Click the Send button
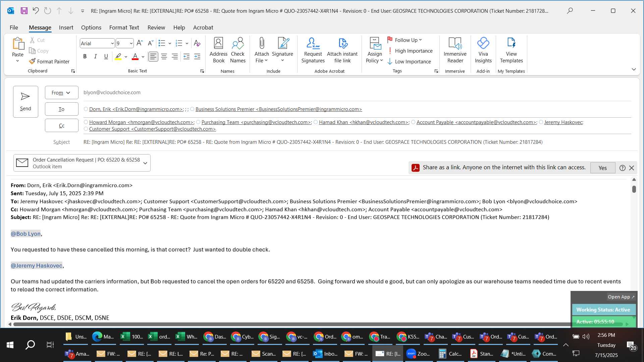The width and height of the screenshot is (644, 362). (x=25, y=102)
